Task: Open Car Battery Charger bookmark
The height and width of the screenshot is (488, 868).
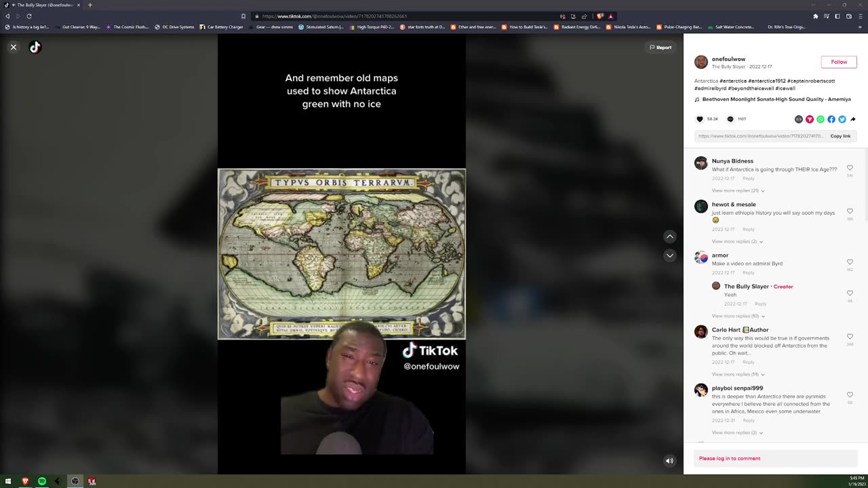Action: point(222,27)
